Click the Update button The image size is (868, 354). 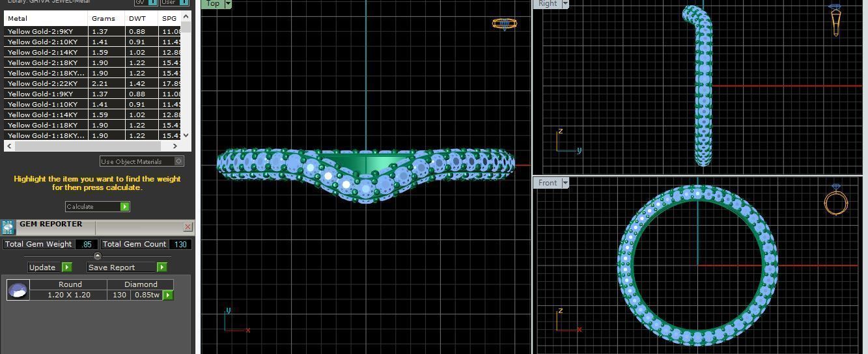49,267
